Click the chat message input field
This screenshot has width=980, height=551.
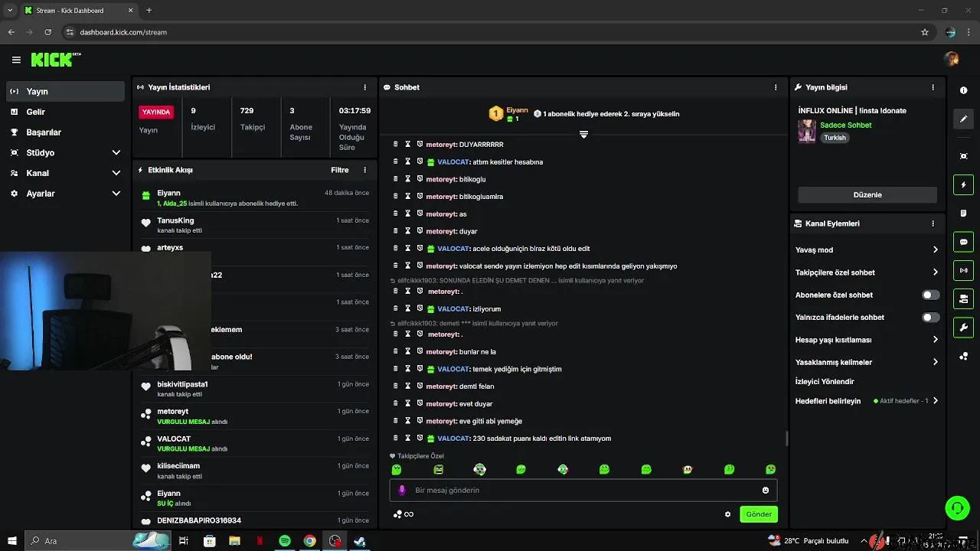583,491
